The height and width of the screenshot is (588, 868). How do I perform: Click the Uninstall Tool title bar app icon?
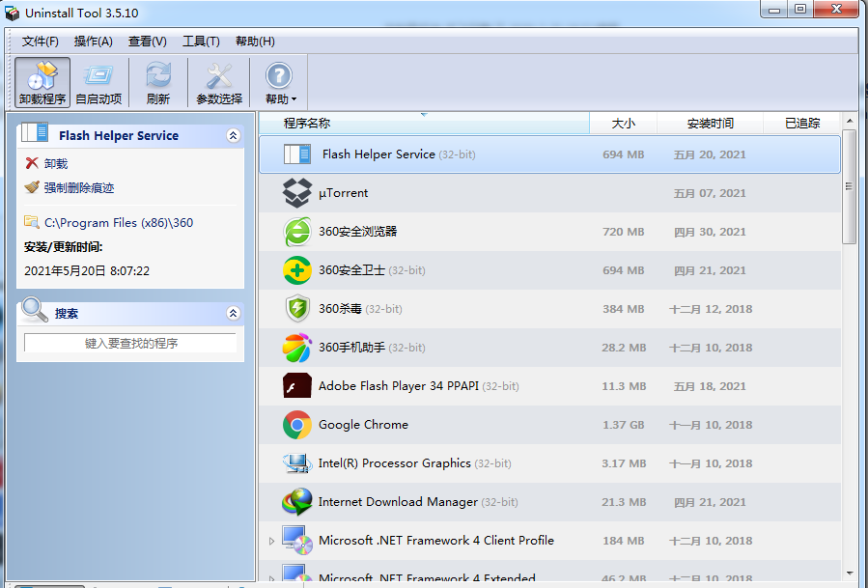[x=12, y=13]
